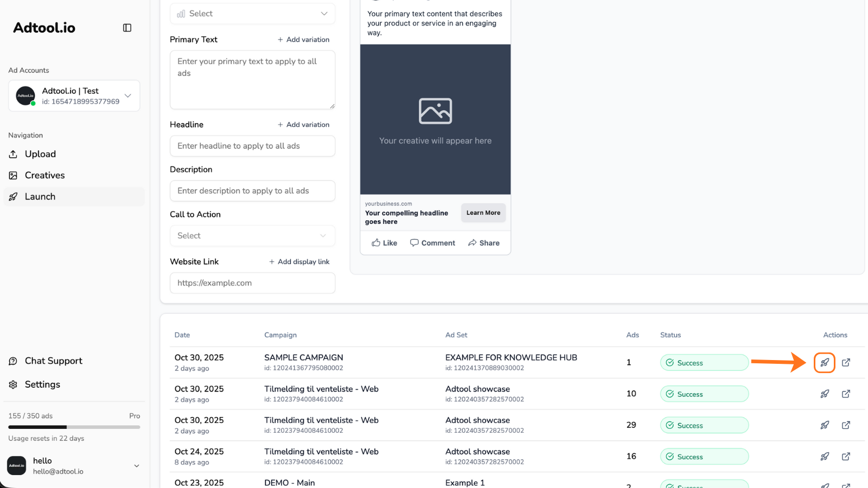The height and width of the screenshot is (488, 868).
Task: Add variation for Primary Text
Action: (x=304, y=40)
